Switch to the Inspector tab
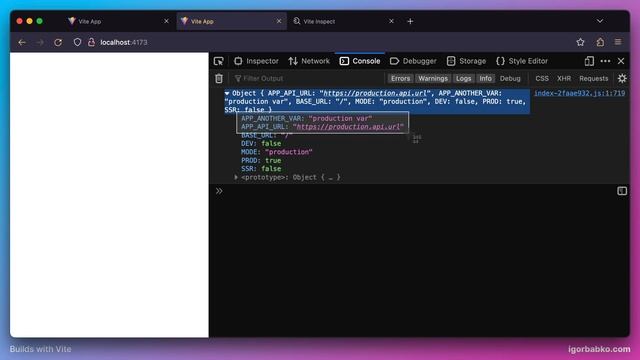 point(256,61)
